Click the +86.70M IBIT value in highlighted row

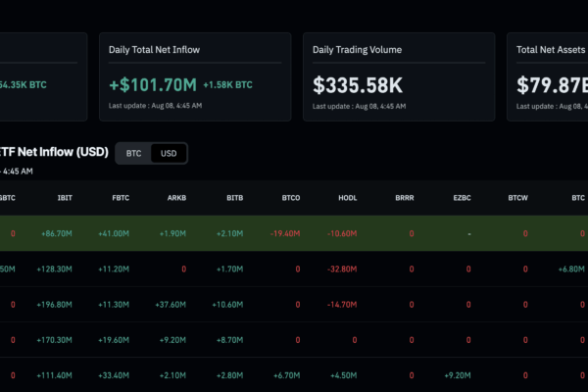[57, 233]
